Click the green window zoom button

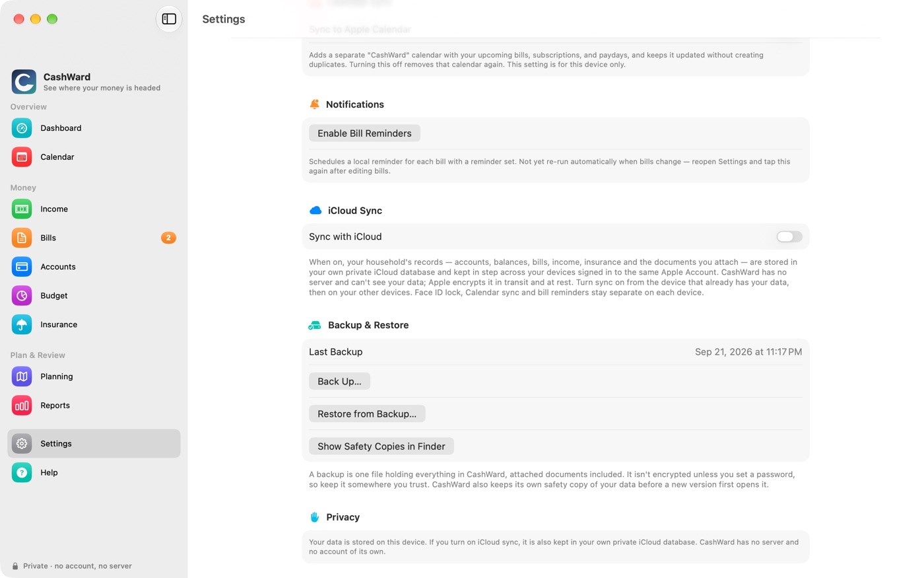[x=52, y=19]
